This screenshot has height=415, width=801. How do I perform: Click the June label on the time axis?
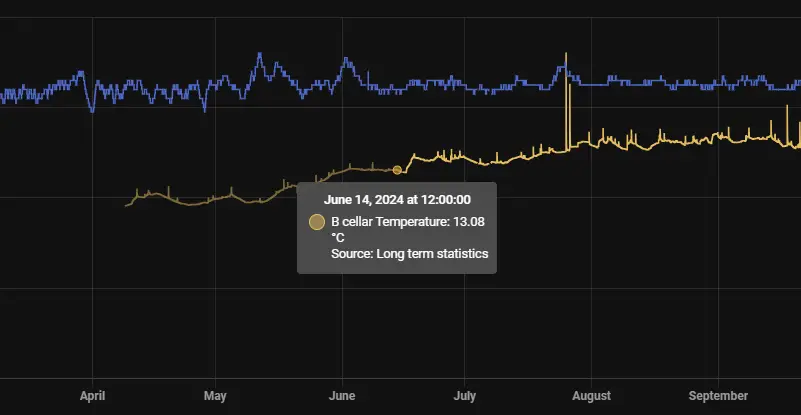tap(342, 396)
